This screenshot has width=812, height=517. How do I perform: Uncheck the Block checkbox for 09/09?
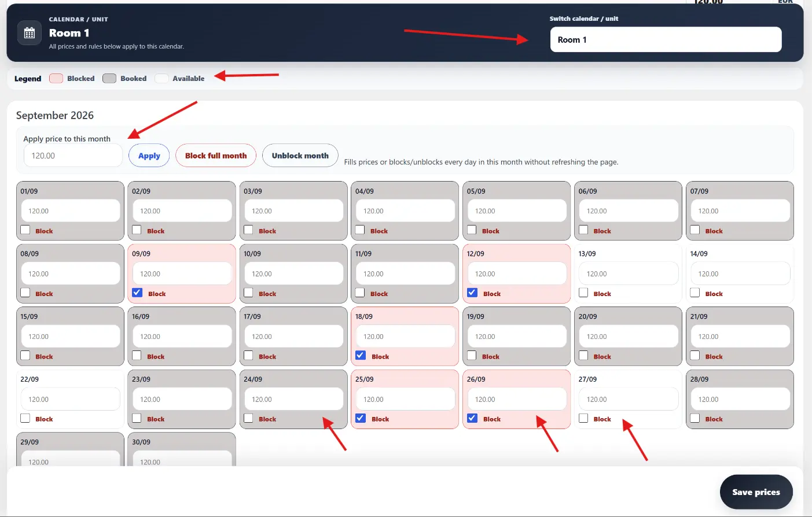click(x=137, y=293)
